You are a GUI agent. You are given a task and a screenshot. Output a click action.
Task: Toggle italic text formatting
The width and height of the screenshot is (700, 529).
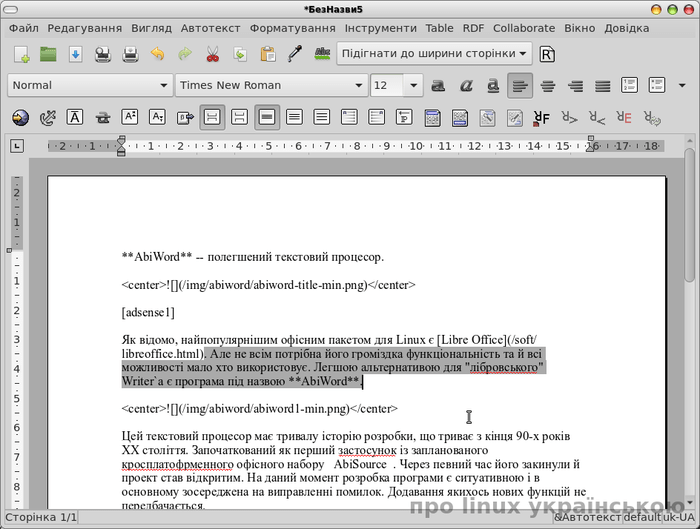pos(466,85)
